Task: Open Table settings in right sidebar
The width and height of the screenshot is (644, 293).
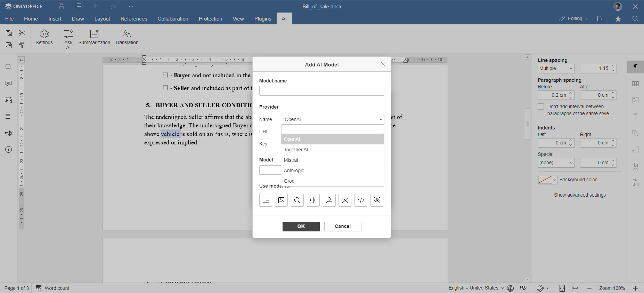Action: point(635,84)
